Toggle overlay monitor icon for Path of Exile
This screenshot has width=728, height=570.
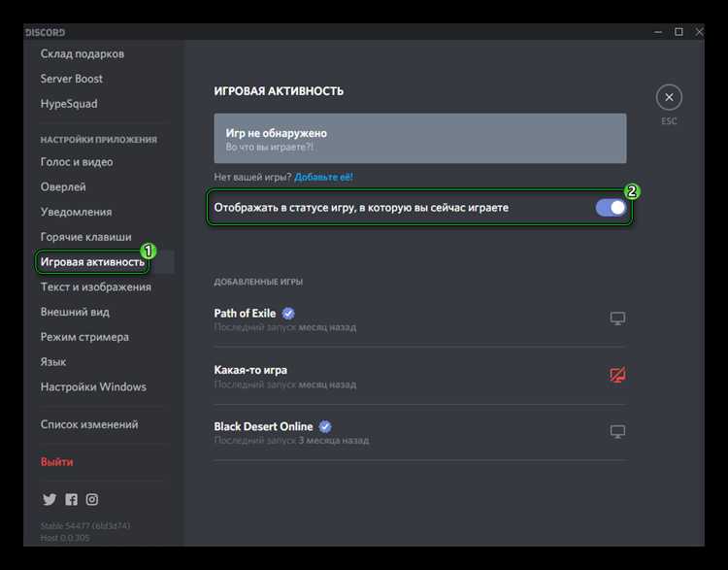tap(617, 319)
